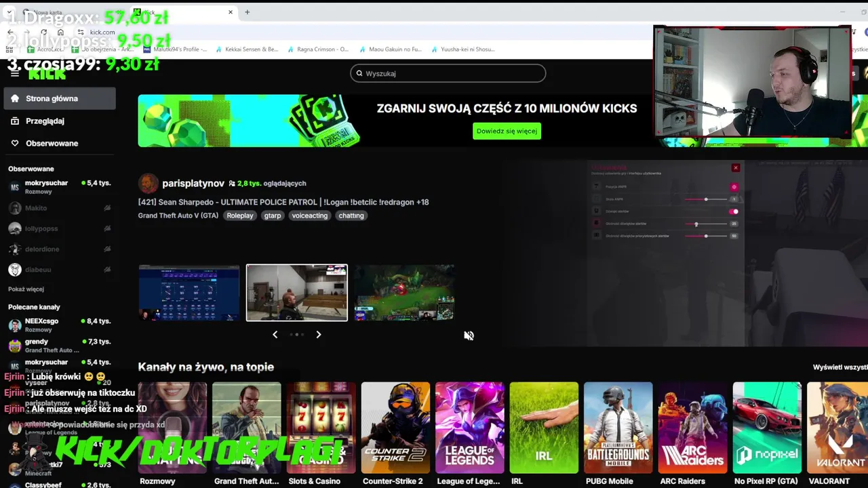This screenshot has width=868, height=488.
Task: Click the chatting tag
Action: point(351,216)
